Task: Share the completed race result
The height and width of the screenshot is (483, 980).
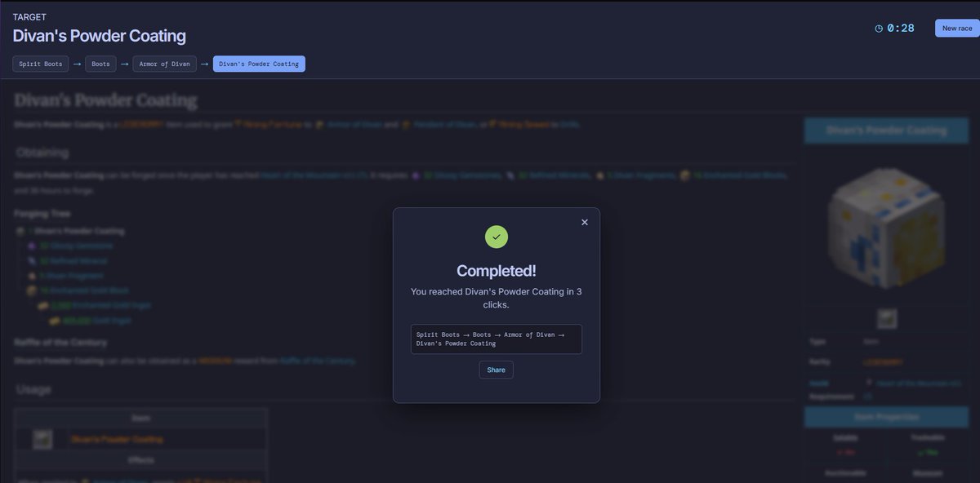Action: tap(497, 370)
